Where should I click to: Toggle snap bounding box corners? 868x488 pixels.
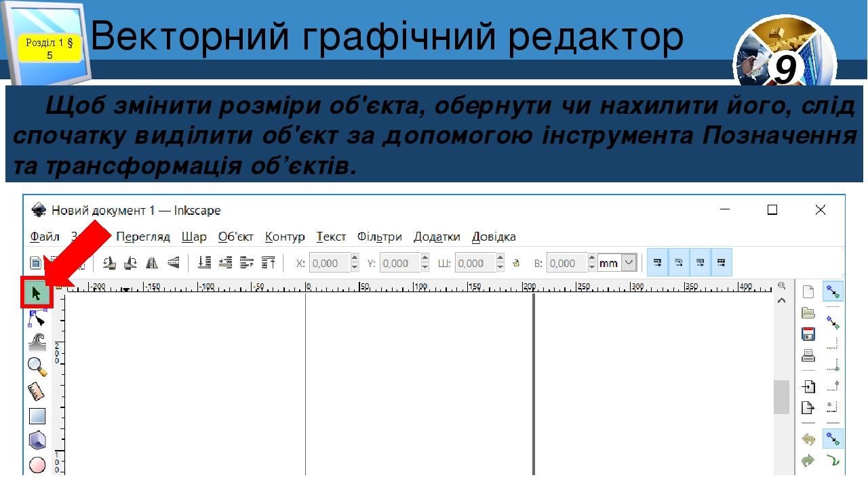pos(833,365)
